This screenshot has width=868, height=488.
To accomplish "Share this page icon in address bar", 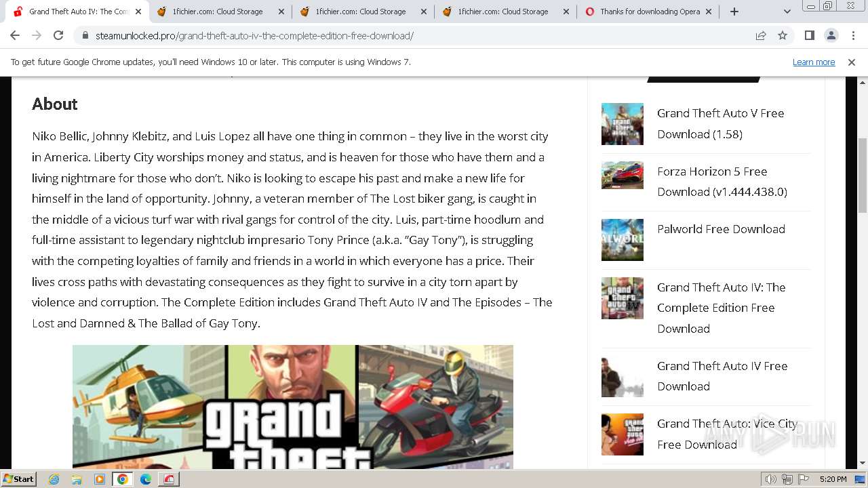I will (x=761, y=35).
